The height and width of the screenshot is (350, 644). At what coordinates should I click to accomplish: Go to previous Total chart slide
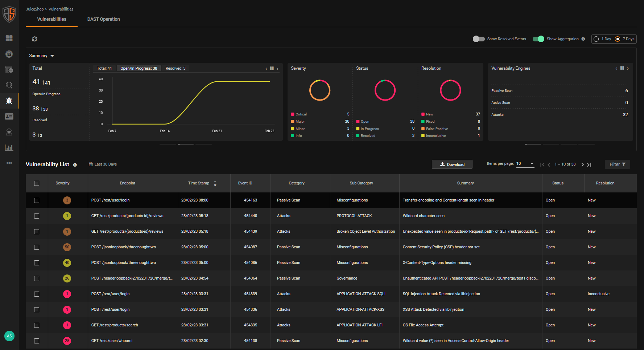(x=266, y=69)
